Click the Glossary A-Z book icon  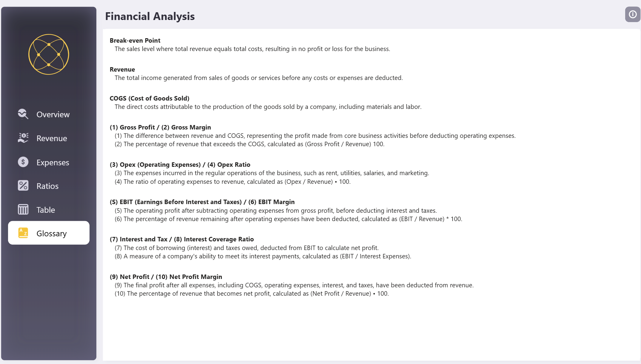click(23, 233)
